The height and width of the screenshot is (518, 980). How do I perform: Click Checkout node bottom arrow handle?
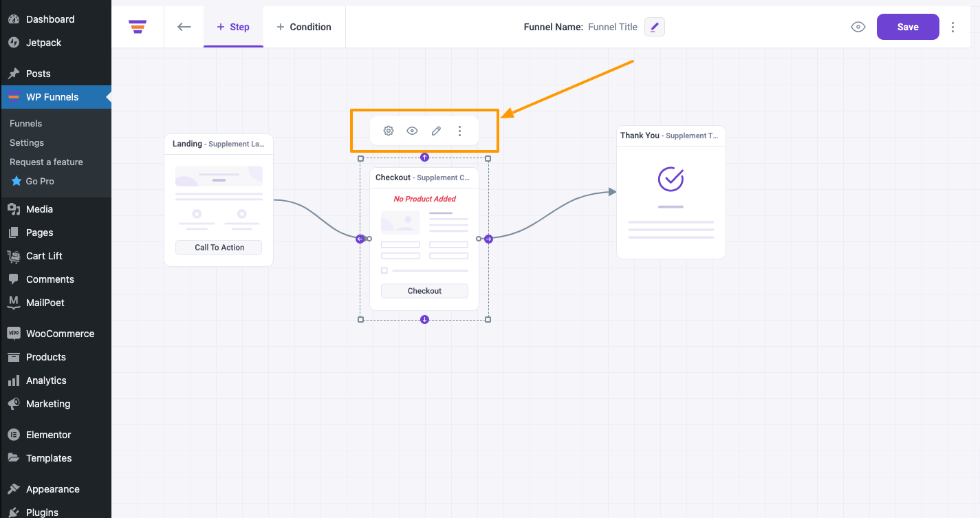(x=424, y=319)
